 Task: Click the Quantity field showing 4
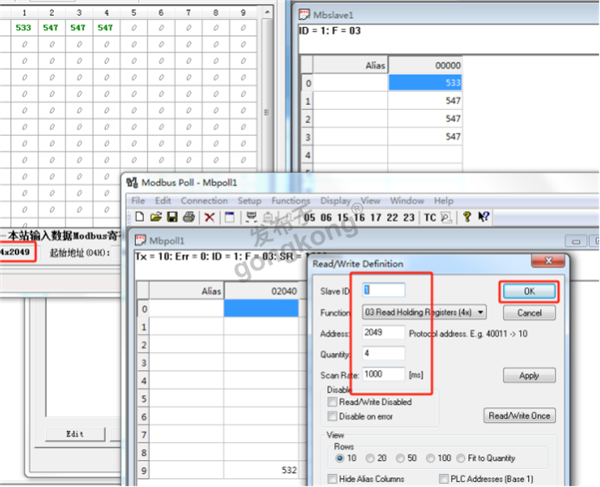tap(383, 353)
